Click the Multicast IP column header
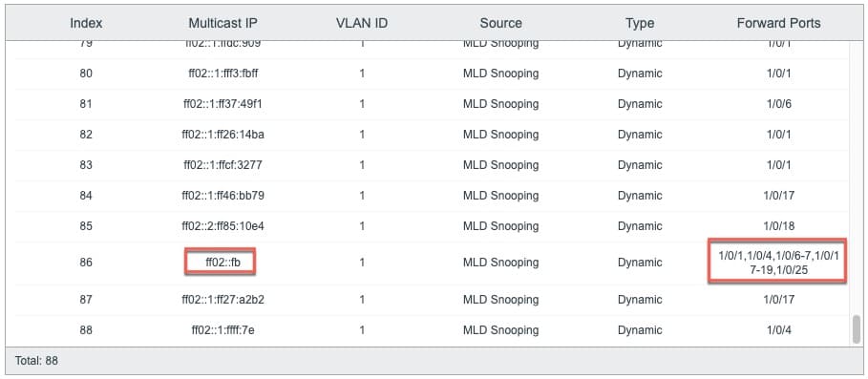 [223, 23]
